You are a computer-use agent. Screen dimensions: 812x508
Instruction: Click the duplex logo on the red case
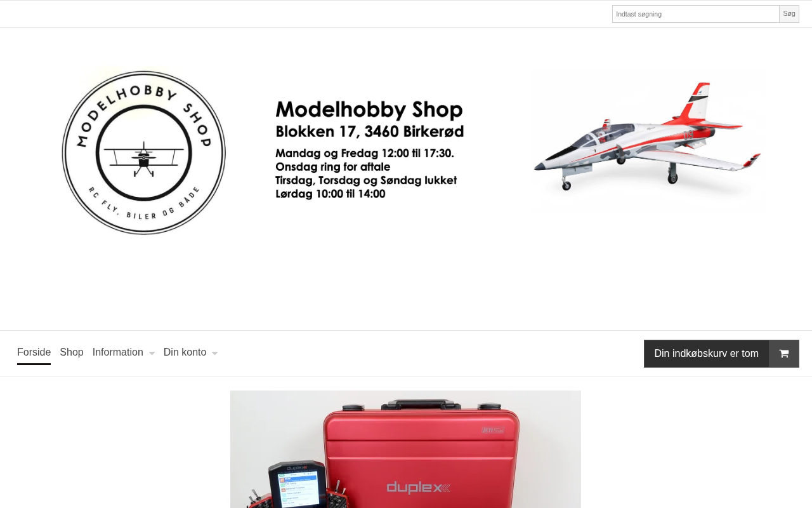click(419, 487)
